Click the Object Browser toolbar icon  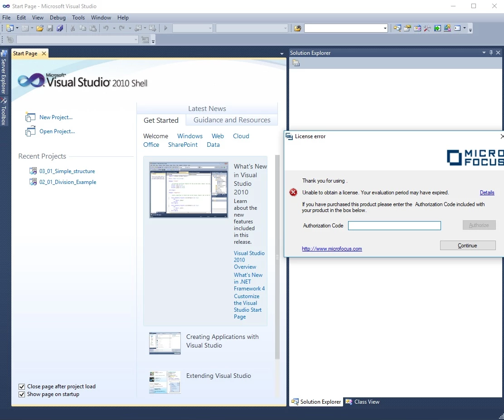coord(417,28)
